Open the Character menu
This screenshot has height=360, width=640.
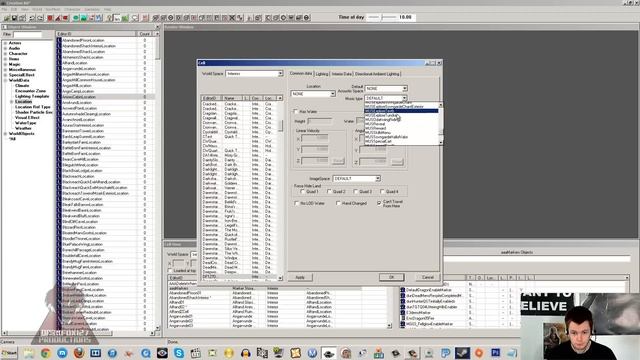72,9
